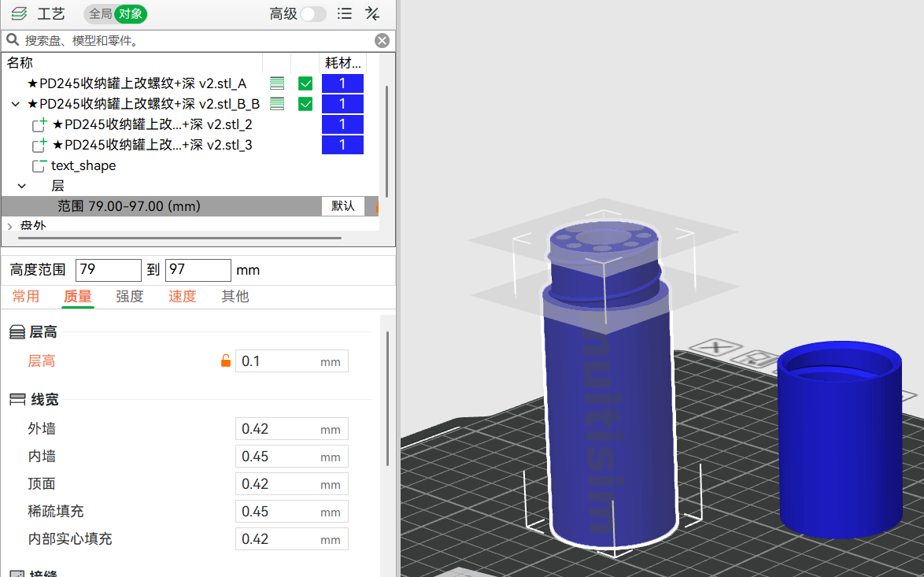Click the 名称 column header
The width and height of the screenshot is (924, 577).
click(x=20, y=62)
